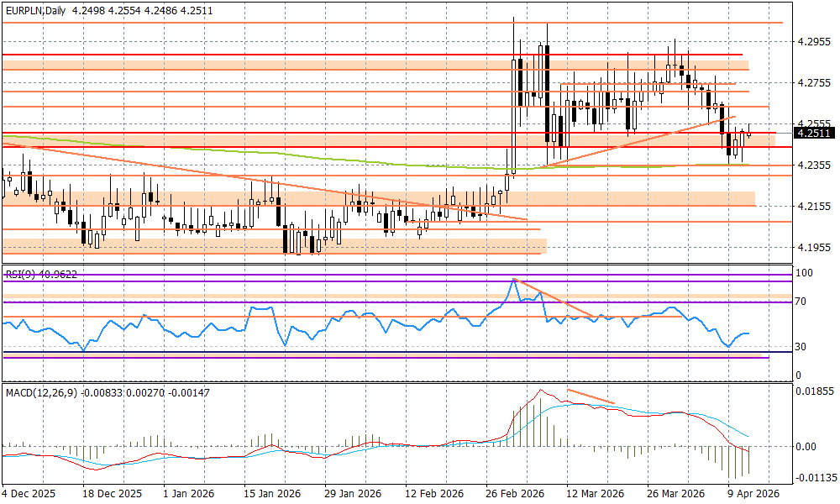840x504 pixels.
Task: Click the current price tag 4.2511
Action: pos(815,133)
